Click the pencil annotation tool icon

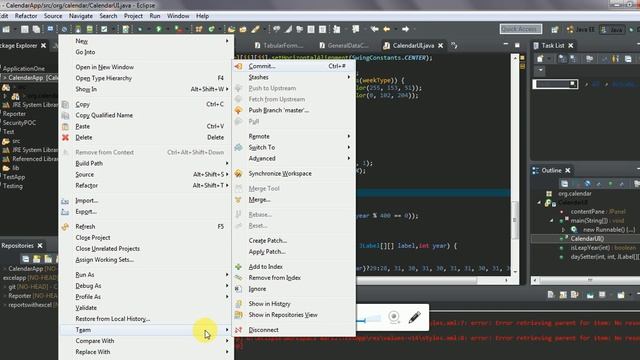pyautogui.click(x=415, y=317)
